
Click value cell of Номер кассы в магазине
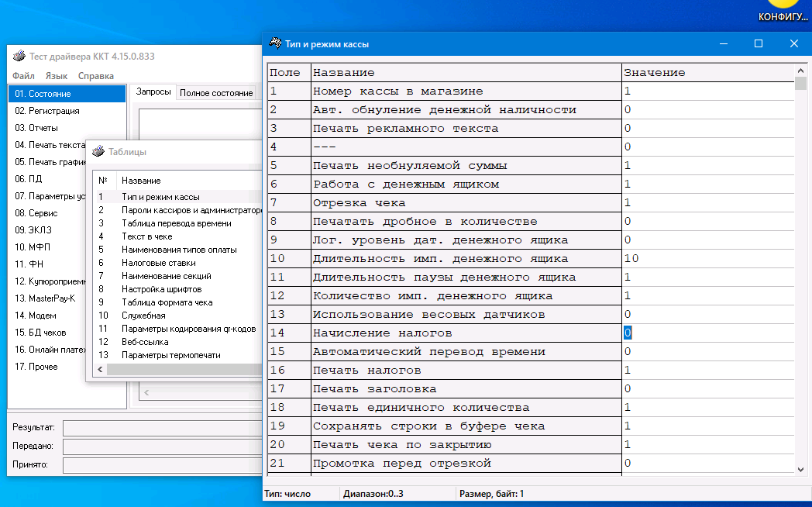pyautogui.click(x=707, y=91)
